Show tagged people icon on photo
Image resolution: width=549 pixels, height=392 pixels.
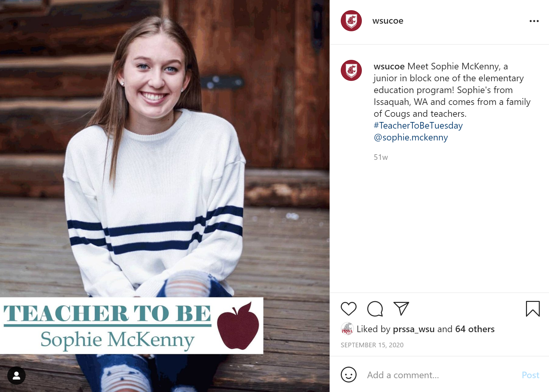pyautogui.click(x=16, y=376)
